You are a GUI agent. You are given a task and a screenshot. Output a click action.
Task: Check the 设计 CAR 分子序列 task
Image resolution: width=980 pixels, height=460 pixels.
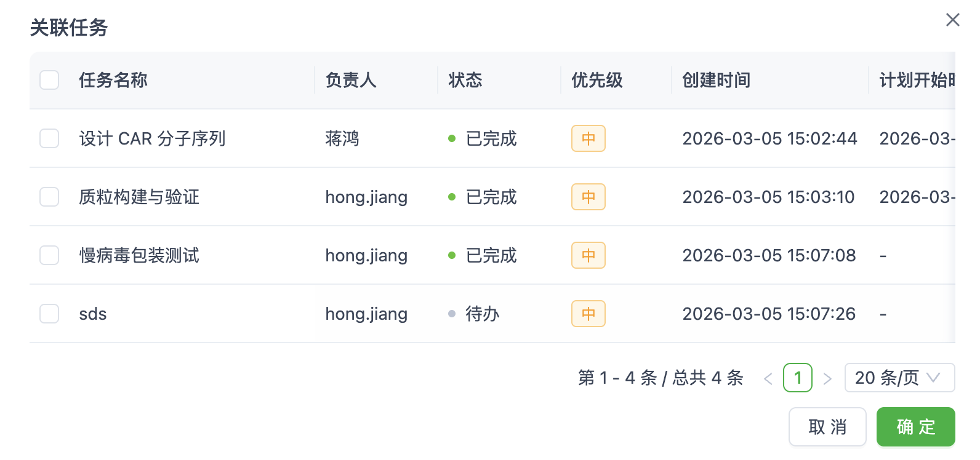[49, 138]
